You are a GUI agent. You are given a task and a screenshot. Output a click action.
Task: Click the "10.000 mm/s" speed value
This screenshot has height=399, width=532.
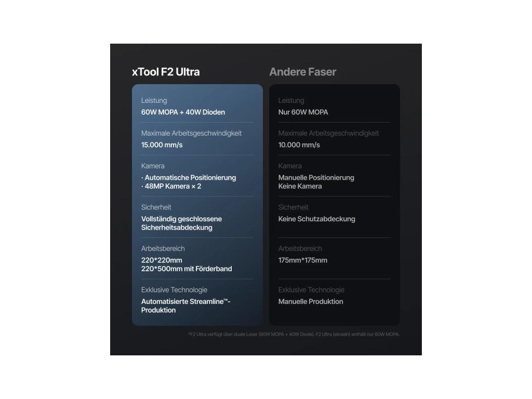tap(299, 144)
